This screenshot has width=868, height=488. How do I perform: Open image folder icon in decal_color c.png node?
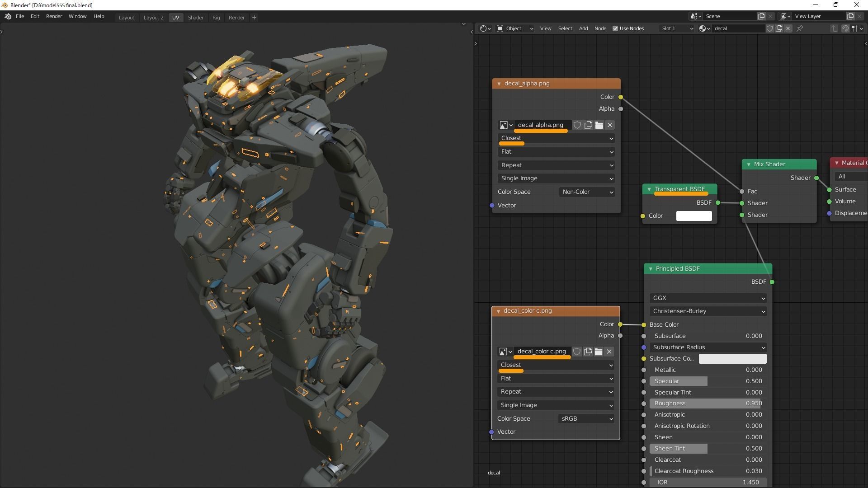point(599,352)
